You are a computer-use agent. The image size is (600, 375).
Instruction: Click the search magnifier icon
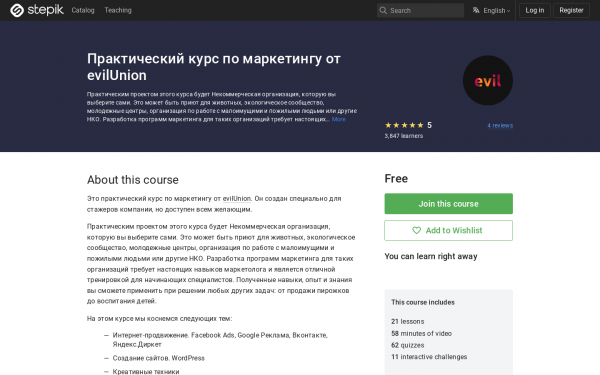pos(383,10)
